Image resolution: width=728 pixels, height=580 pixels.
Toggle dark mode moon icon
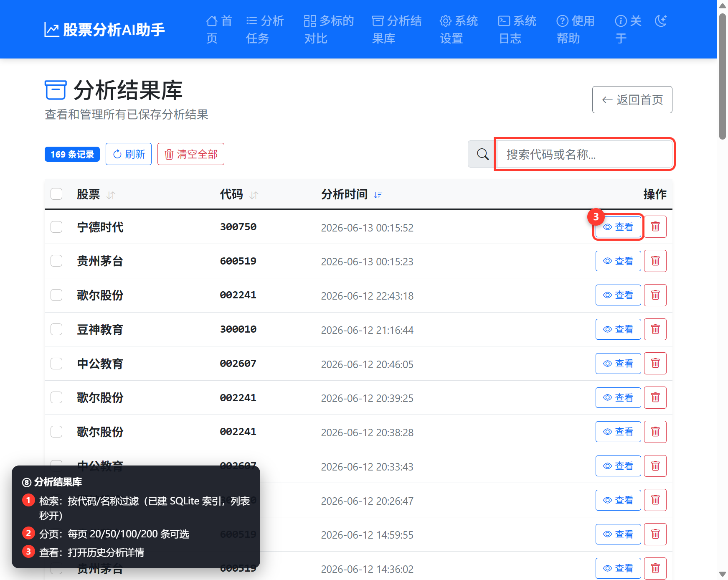[x=661, y=21]
